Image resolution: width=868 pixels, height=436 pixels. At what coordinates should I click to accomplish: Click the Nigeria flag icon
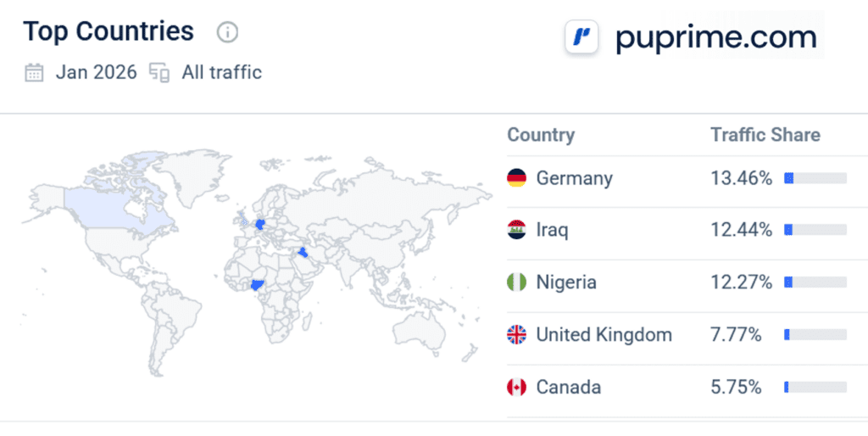(516, 282)
